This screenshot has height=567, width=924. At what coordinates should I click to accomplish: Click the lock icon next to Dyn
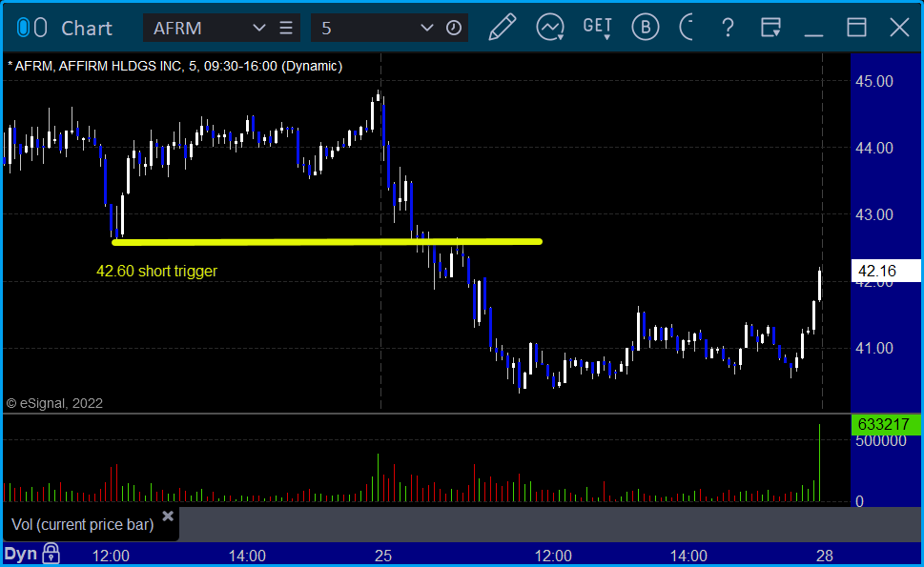tap(51, 554)
